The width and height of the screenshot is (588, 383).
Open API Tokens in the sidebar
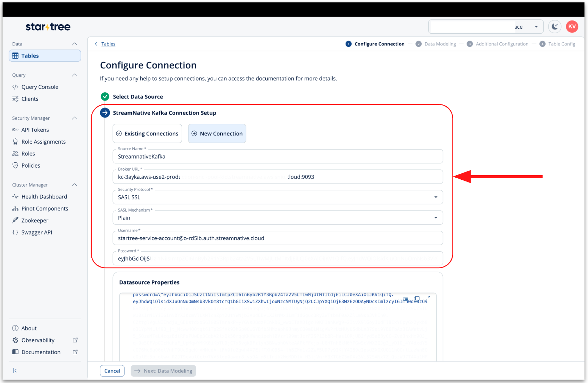[x=35, y=130]
